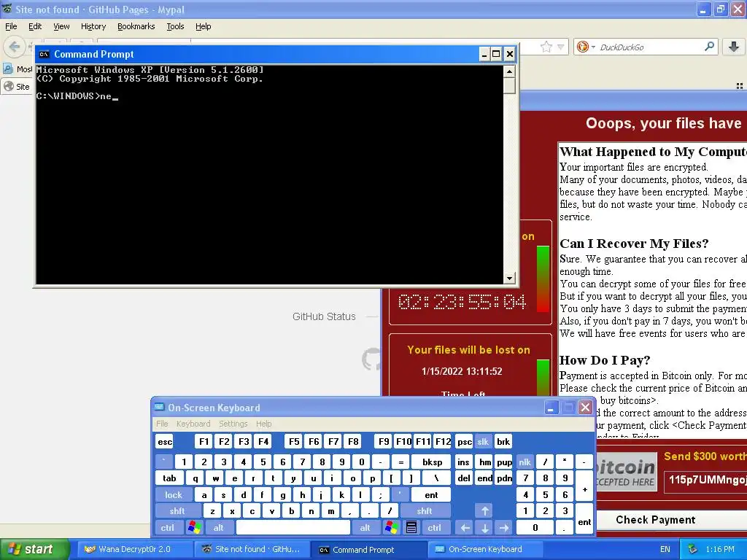
Task: Click Command Prompt scrollbar up arrow
Action: pos(509,72)
